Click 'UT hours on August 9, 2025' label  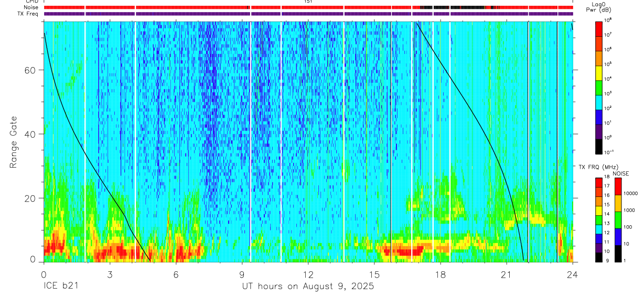(x=308, y=287)
